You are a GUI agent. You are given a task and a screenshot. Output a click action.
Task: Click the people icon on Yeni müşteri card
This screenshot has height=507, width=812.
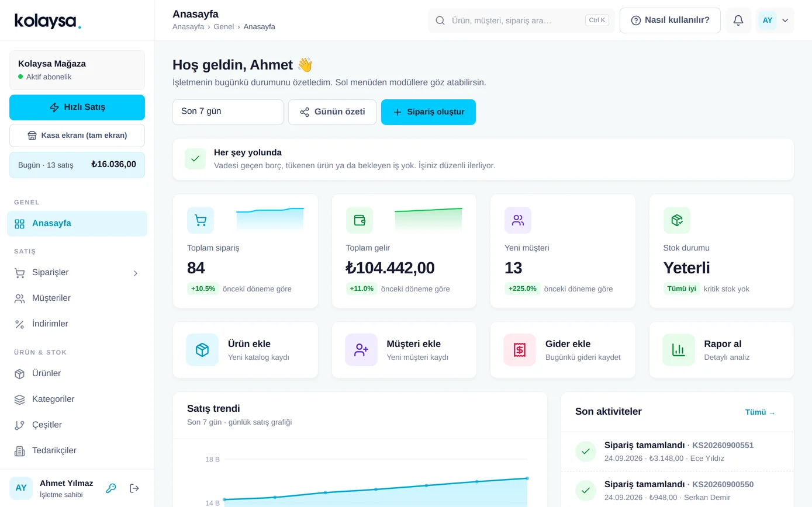pyautogui.click(x=518, y=220)
